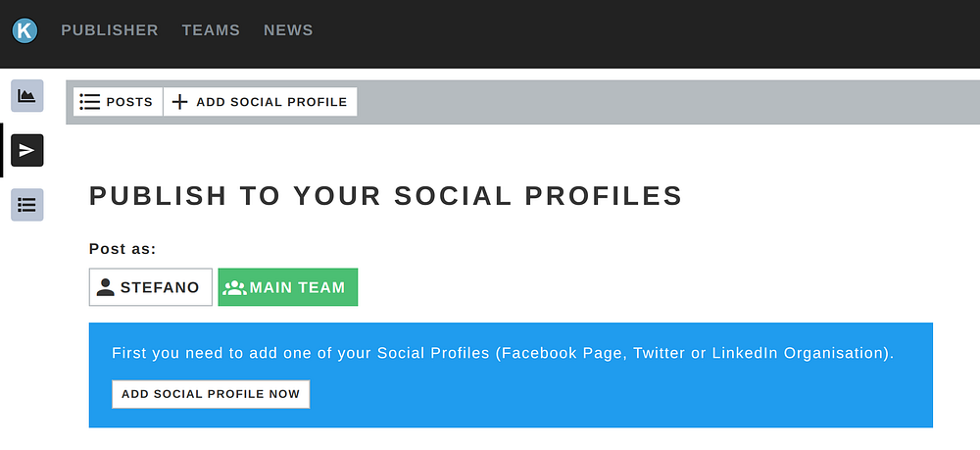
Task: Click the POSTS text label in the toolbar
Action: (x=129, y=102)
